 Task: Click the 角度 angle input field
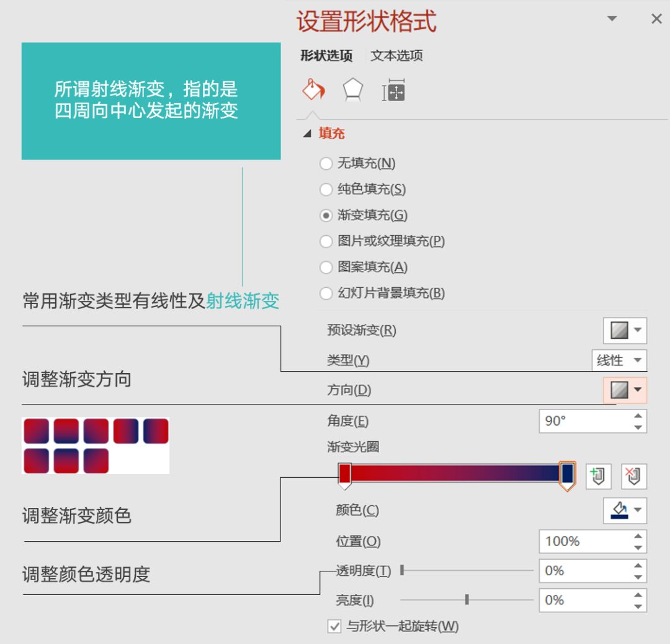point(584,421)
